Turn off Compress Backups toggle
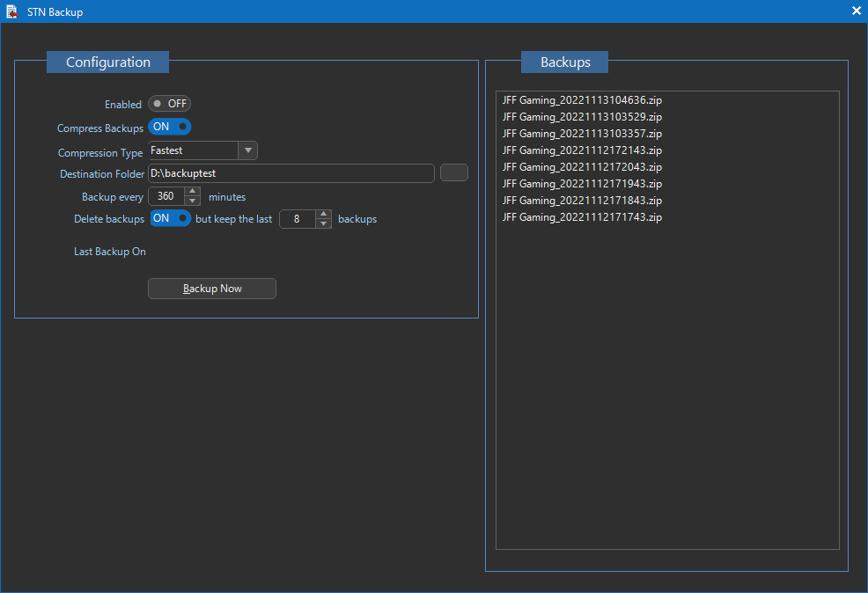 tap(170, 128)
